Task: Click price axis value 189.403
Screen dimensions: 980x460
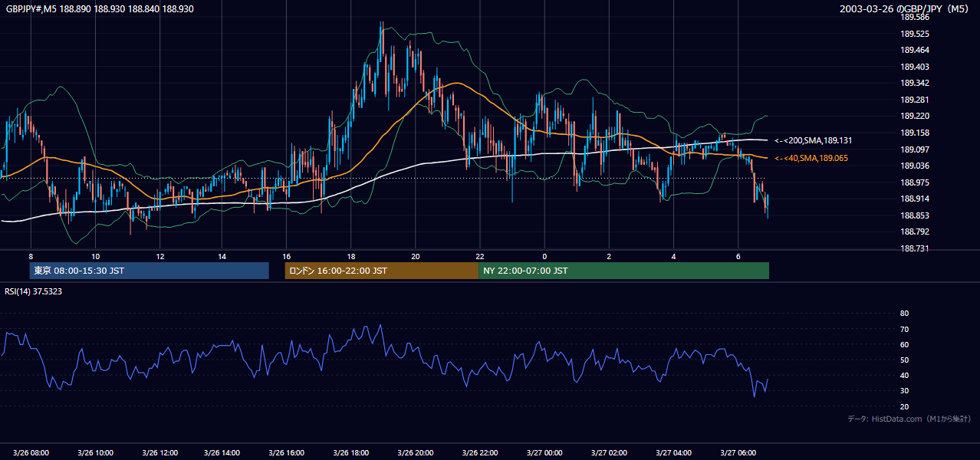Action: (x=914, y=67)
